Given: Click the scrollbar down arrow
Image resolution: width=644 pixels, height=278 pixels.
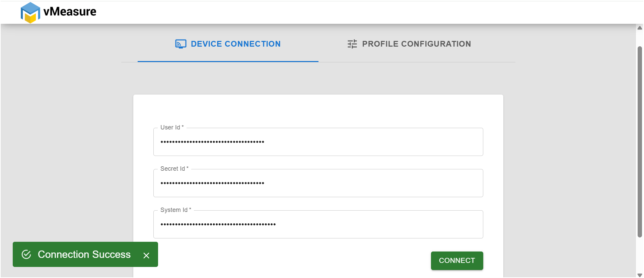Looking at the screenshot, I should click(640, 275).
